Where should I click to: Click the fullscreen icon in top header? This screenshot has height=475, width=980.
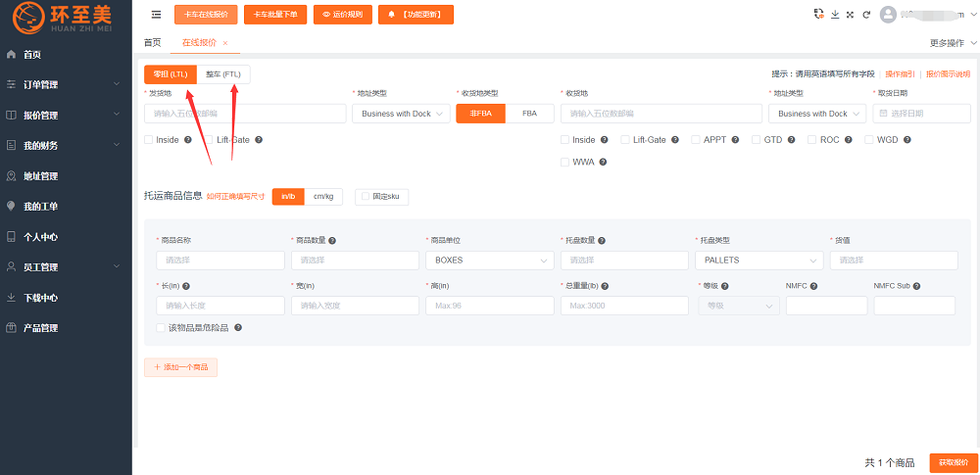point(850,15)
